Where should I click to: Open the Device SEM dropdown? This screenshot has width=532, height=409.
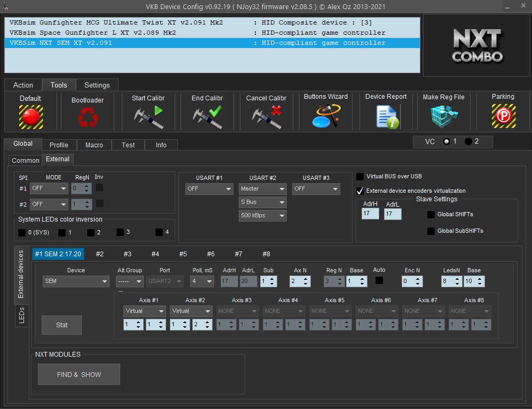point(76,281)
